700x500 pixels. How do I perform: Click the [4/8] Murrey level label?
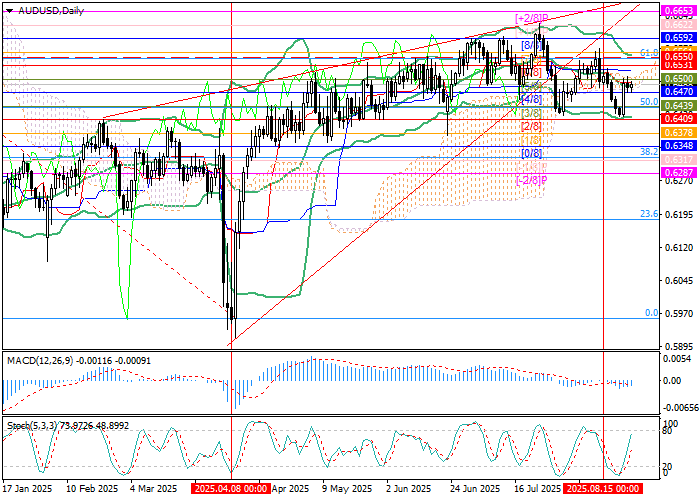click(x=532, y=99)
